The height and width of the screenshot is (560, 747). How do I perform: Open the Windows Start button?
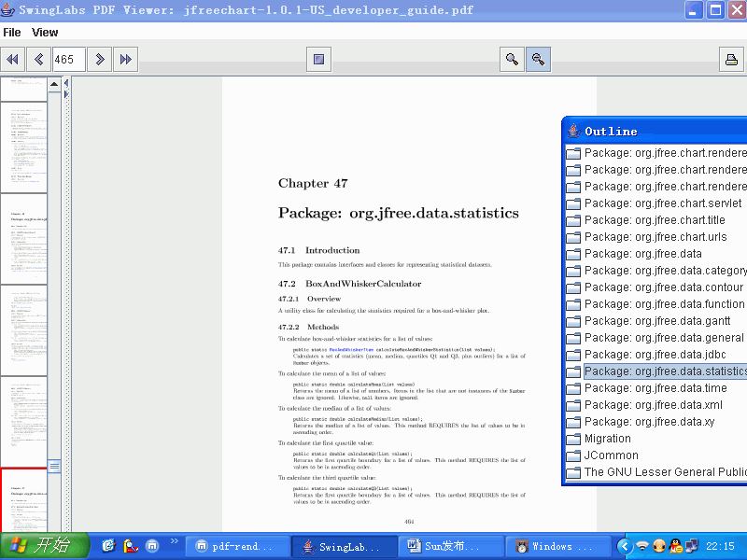(44, 546)
